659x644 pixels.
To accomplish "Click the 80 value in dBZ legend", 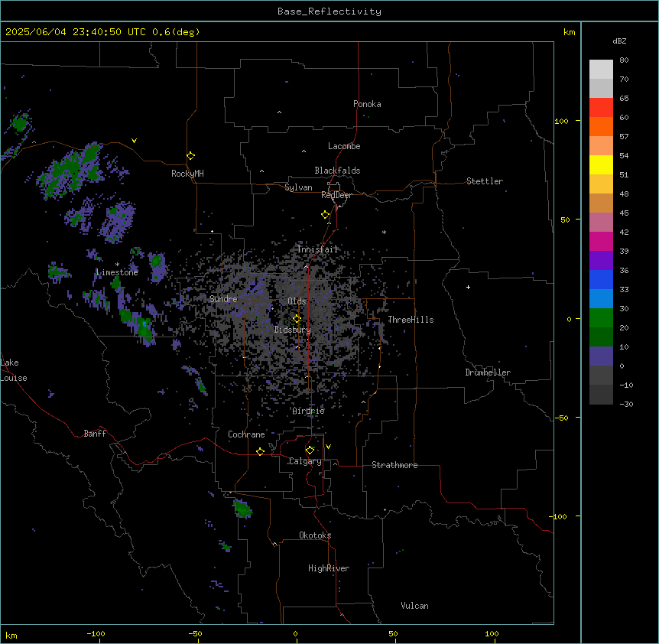I will pyautogui.click(x=624, y=60).
